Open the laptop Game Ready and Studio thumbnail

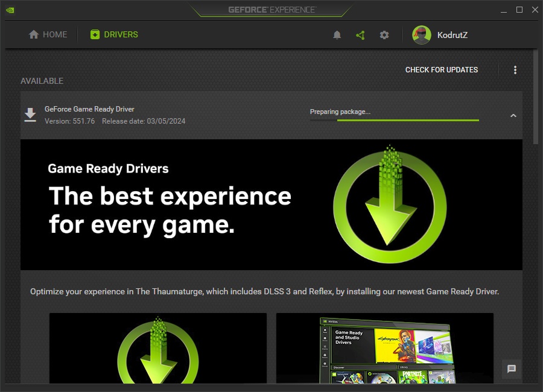coord(385,348)
